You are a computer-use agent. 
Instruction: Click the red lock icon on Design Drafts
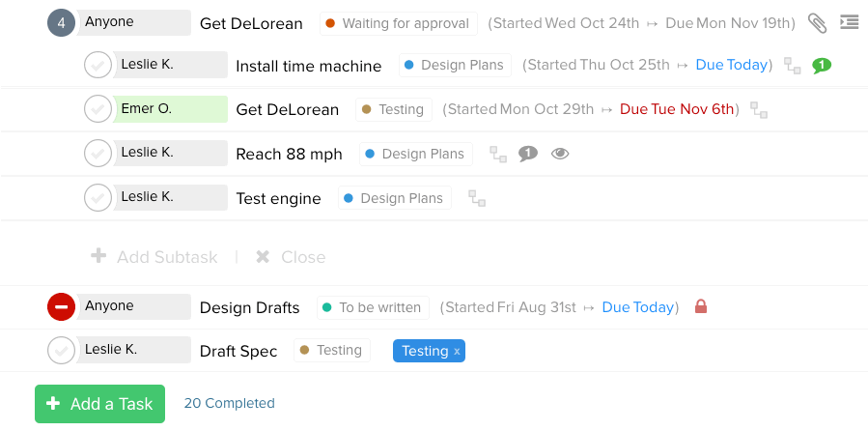pyautogui.click(x=701, y=306)
